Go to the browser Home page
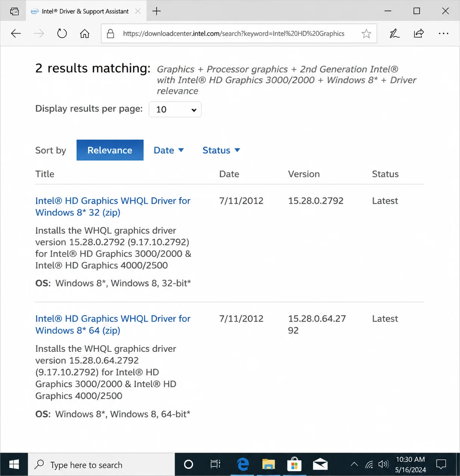460x476 pixels. [x=85, y=34]
